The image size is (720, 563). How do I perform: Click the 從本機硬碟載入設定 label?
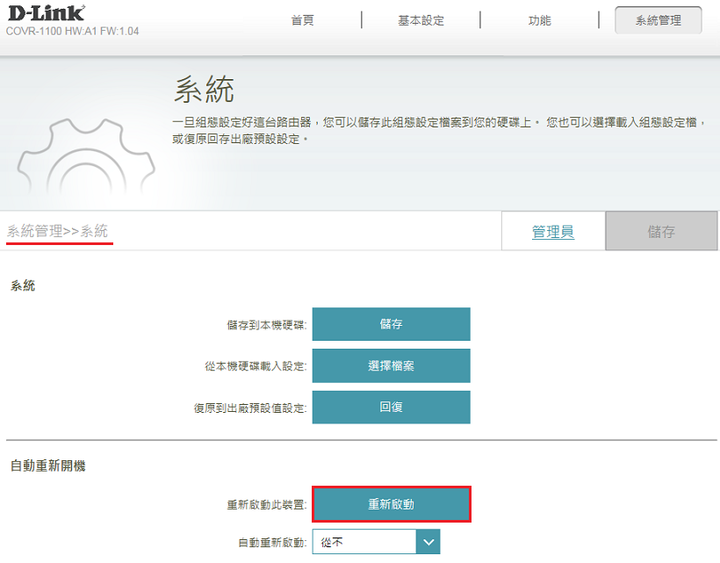tap(256, 366)
